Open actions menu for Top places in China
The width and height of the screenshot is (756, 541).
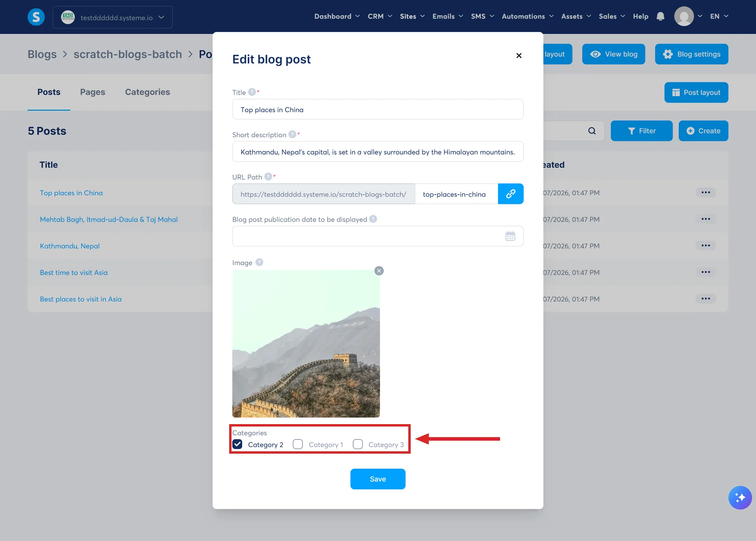(706, 193)
